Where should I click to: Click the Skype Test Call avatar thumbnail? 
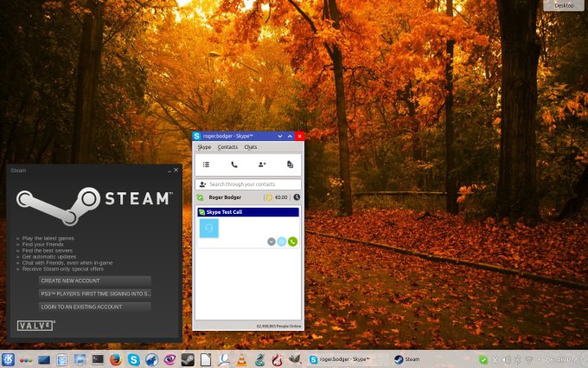(209, 228)
